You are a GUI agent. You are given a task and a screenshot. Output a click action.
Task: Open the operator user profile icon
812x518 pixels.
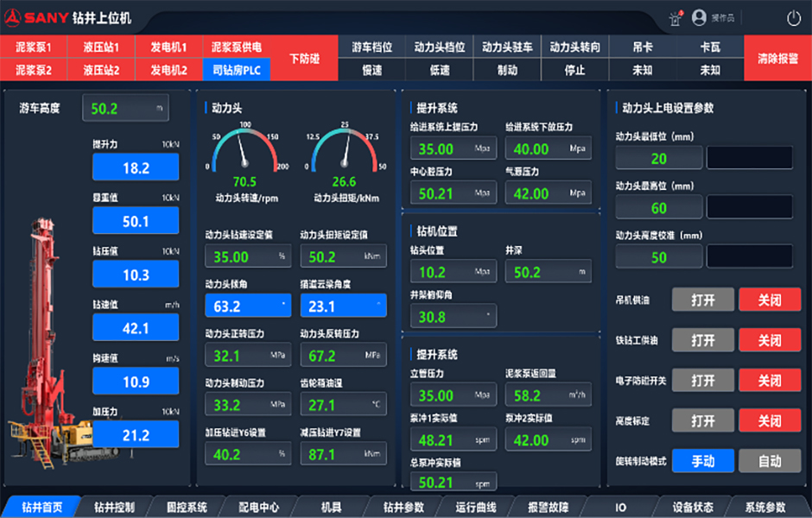[x=700, y=17]
